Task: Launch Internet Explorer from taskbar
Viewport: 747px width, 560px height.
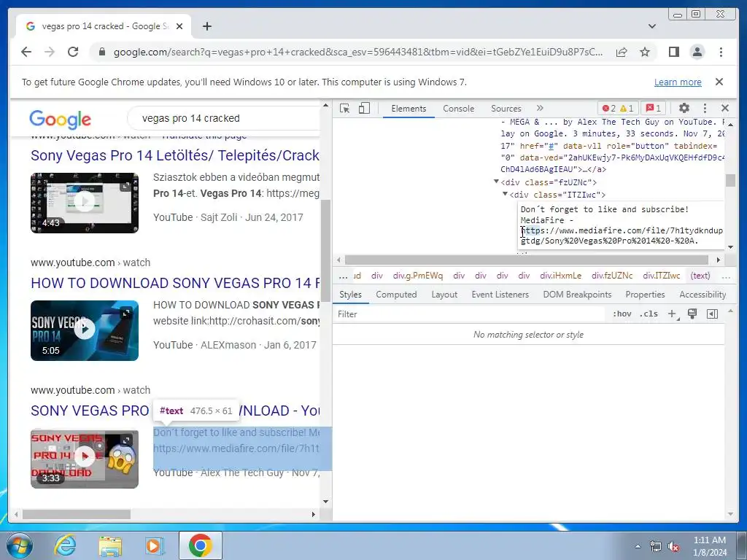Action: pyautogui.click(x=65, y=545)
